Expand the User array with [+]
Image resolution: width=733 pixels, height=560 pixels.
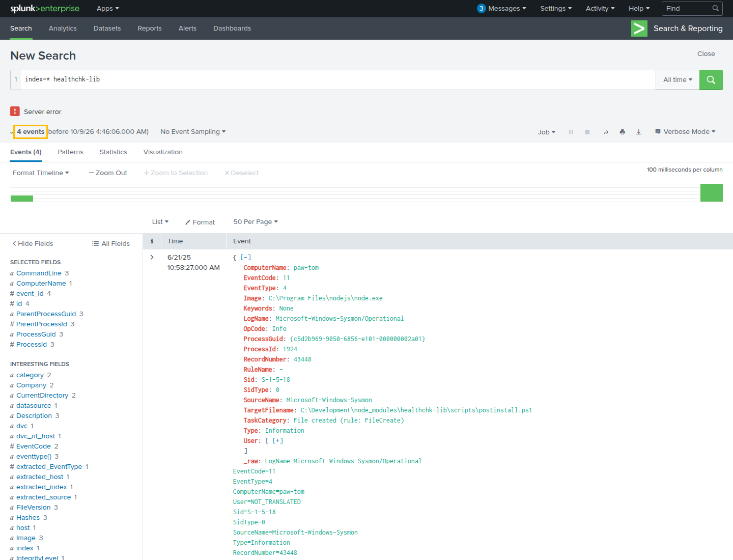[277, 441]
